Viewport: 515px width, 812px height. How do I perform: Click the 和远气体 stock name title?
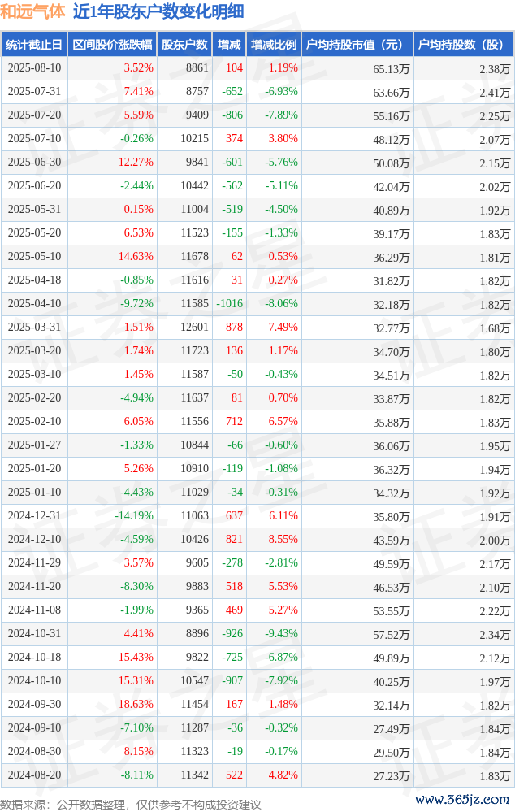33,11
